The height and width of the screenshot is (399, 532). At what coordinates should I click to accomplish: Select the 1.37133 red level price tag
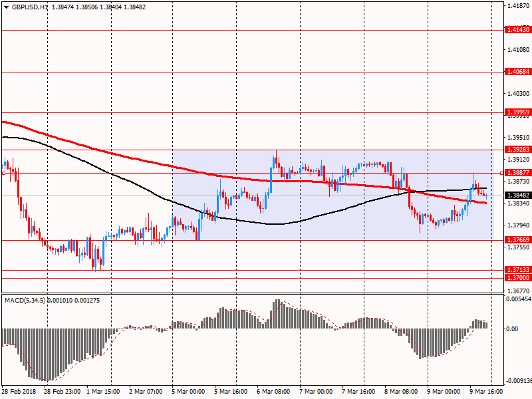coord(518,270)
